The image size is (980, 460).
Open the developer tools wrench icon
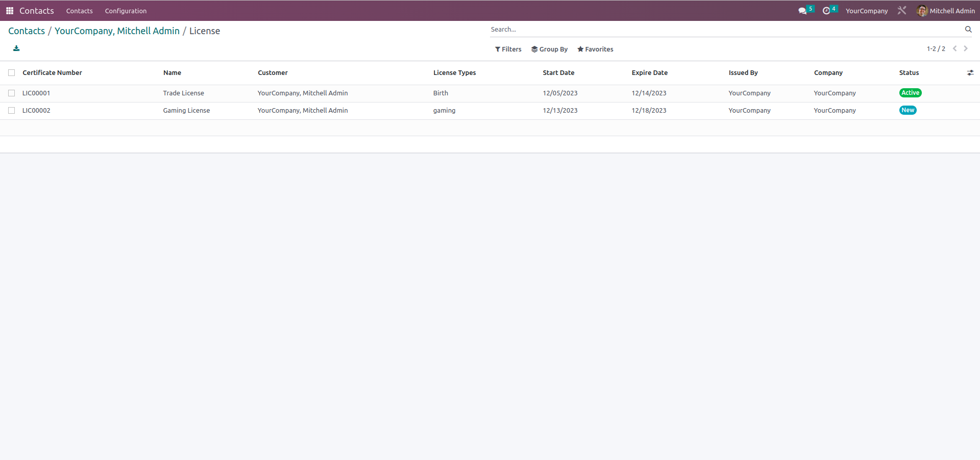902,10
